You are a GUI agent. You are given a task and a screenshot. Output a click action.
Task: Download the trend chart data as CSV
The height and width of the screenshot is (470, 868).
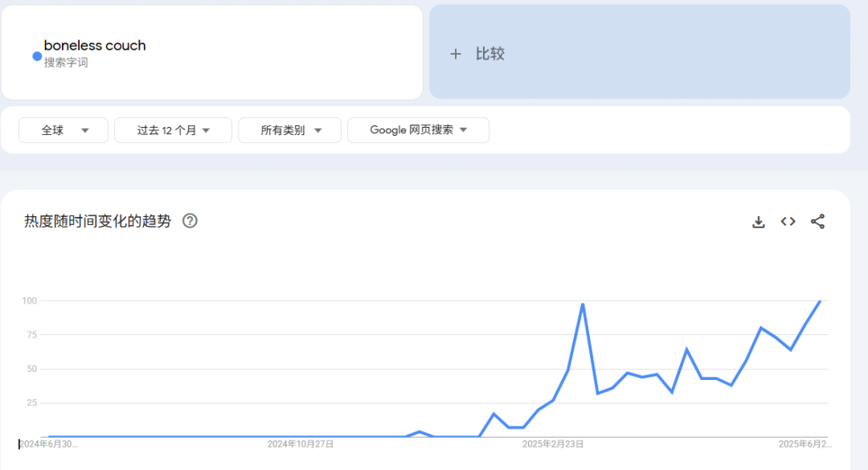pyautogui.click(x=758, y=222)
